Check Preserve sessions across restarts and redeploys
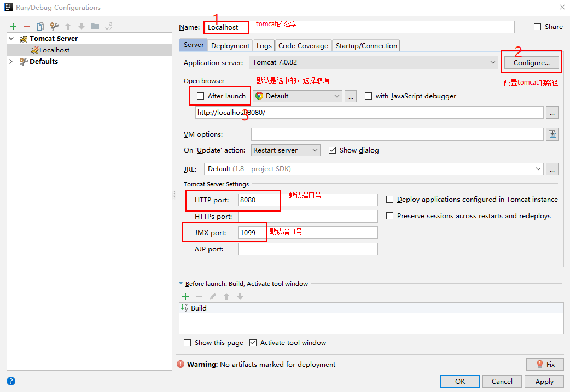Screen dimensions: 570x392 coord(389,216)
